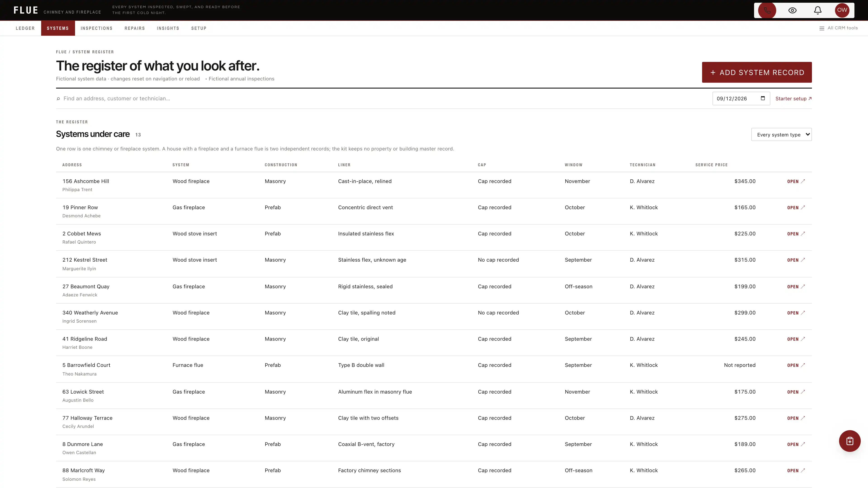
Task: Click 'Not reported' price cell
Action: [740, 365]
